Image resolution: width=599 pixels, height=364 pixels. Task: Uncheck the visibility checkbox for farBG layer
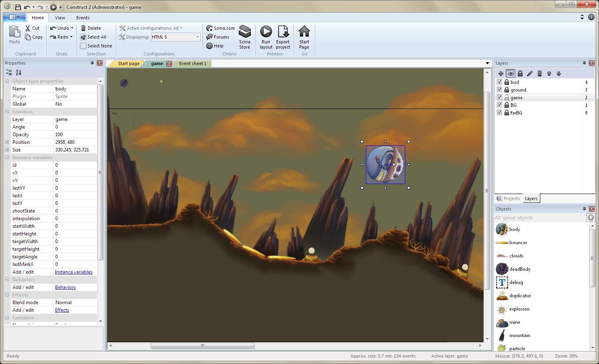(499, 113)
